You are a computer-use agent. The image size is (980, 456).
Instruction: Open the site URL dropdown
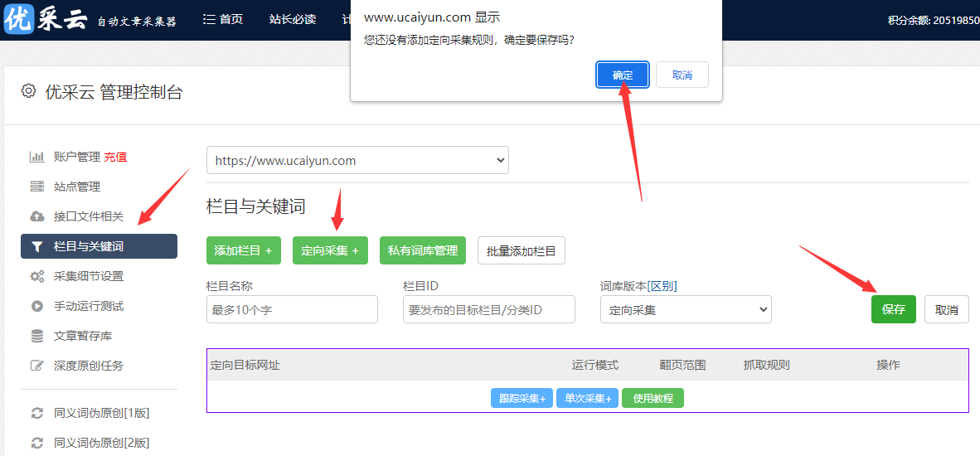pos(357,161)
